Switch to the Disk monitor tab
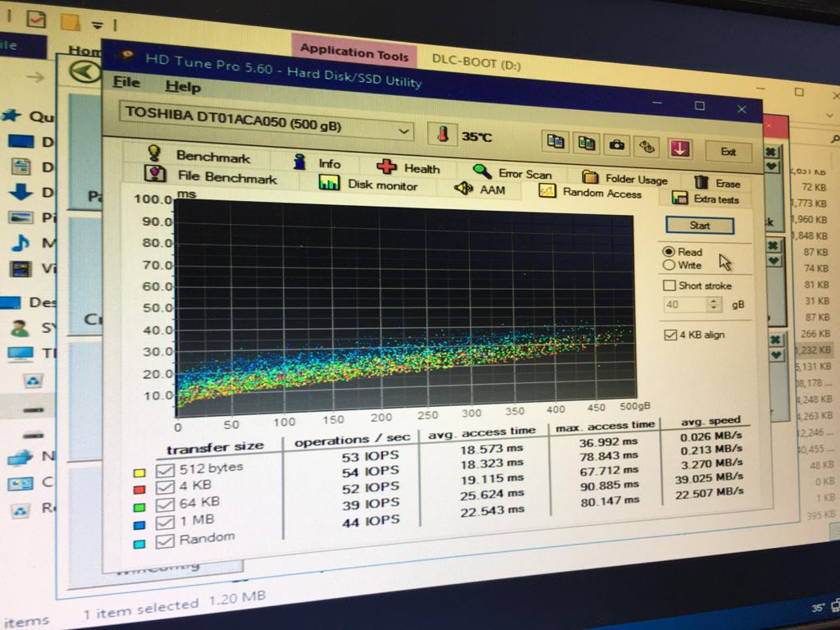This screenshot has height=630, width=840. (x=367, y=183)
